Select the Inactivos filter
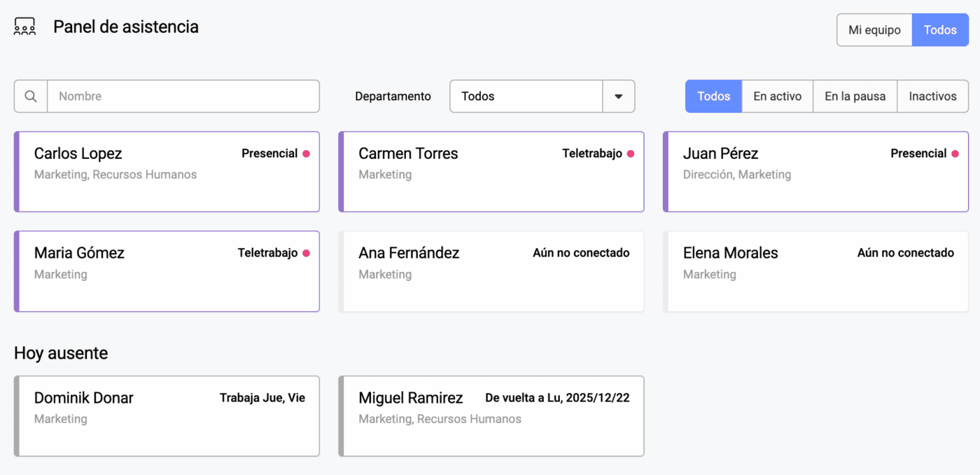 tap(932, 97)
